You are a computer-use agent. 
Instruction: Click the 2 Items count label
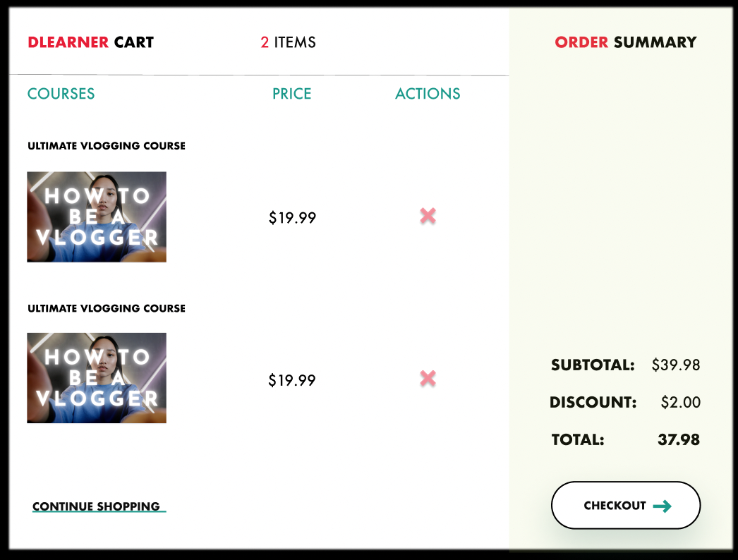coord(288,42)
